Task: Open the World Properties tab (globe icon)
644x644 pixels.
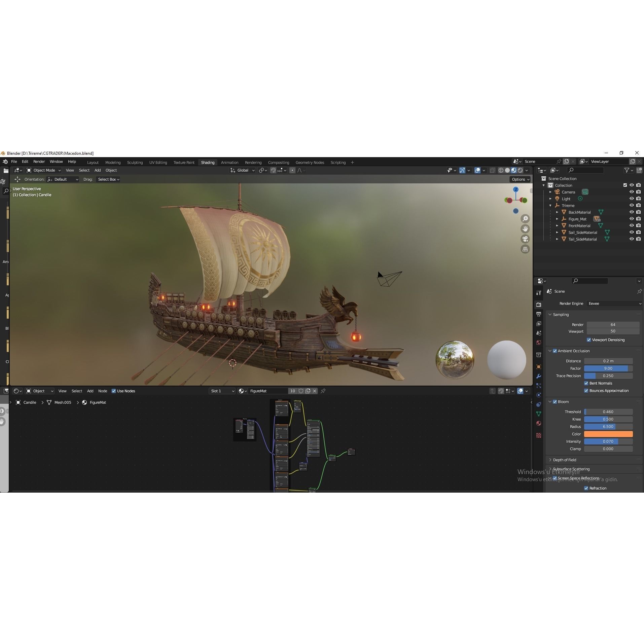Action: (539, 342)
